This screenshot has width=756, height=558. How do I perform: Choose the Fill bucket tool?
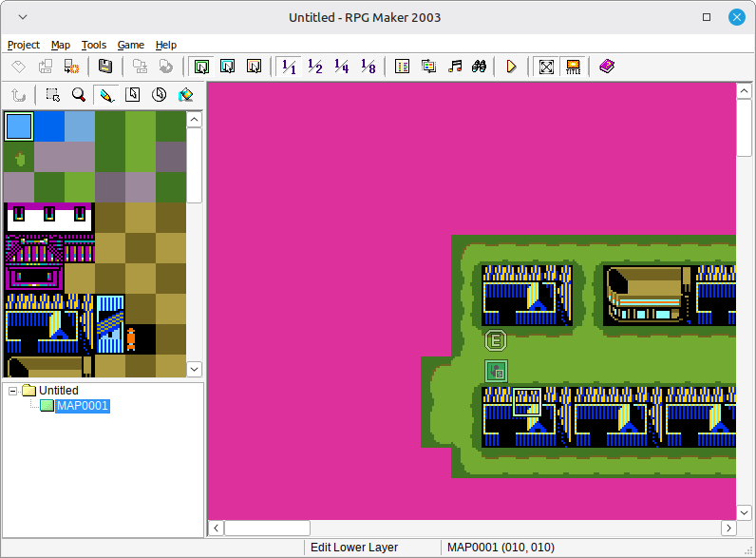point(185,95)
